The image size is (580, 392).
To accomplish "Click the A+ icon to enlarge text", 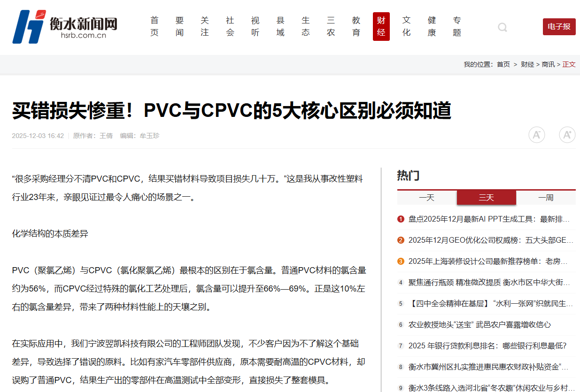I will click(567, 135).
